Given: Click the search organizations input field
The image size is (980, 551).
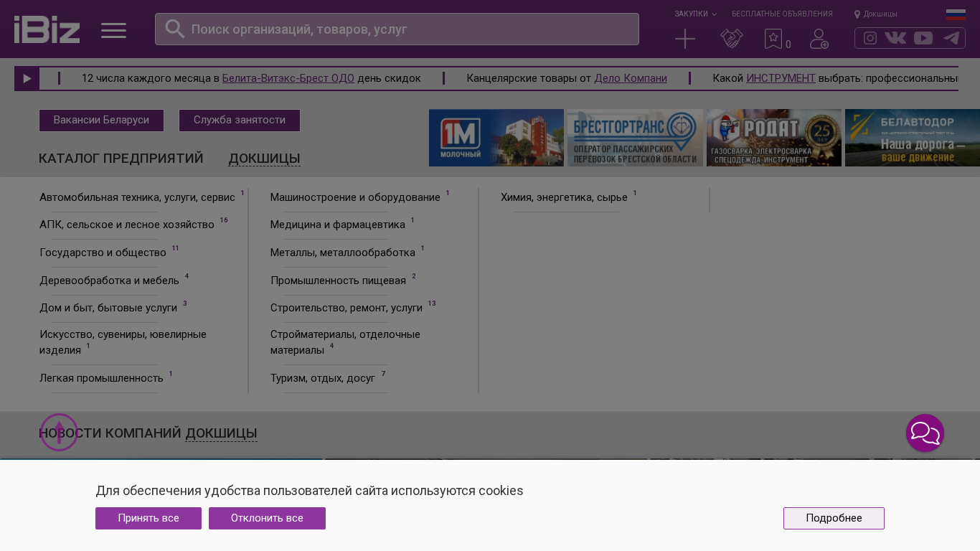Looking at the screenshot, I should 397,29.
